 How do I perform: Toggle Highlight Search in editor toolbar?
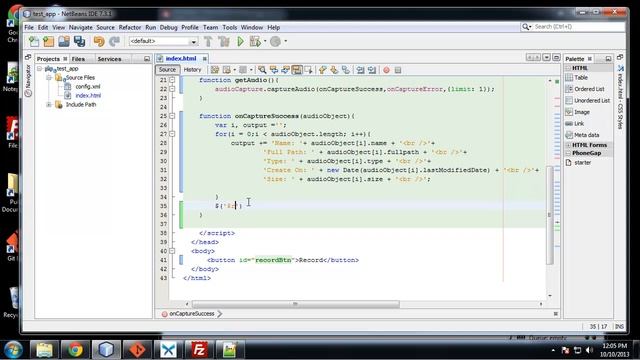point(297,70)
